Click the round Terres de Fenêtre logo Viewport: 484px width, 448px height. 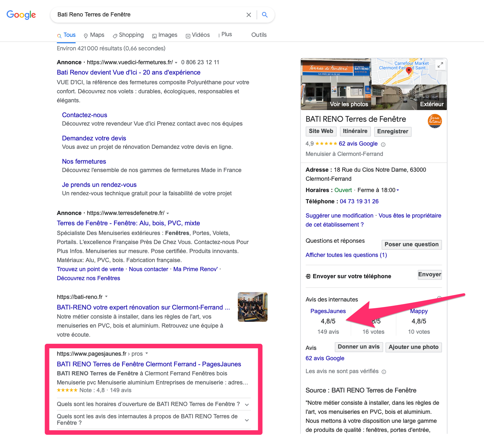point(435,121)
